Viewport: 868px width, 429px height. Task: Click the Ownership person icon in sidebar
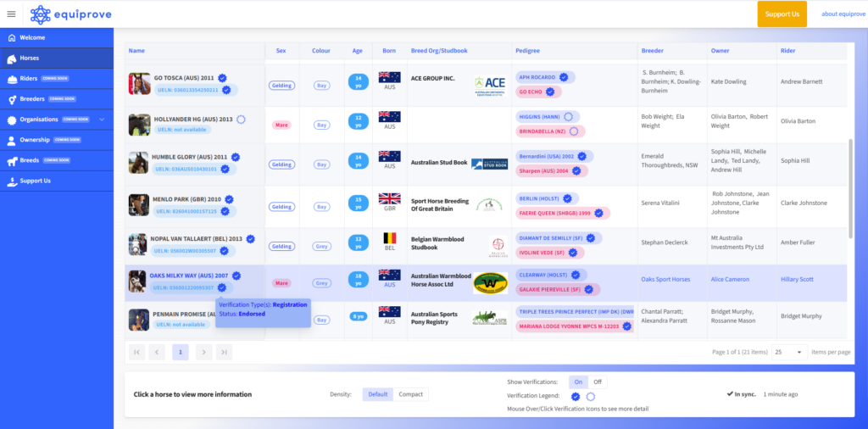click(x=12, y=140)
